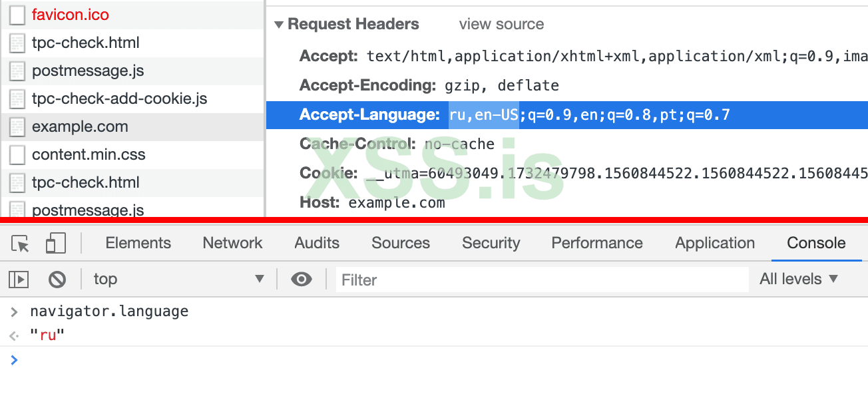Clear console with the ban icon
Image resolution: width=868 pixels, height=404 pixels.
pos(57,280)
